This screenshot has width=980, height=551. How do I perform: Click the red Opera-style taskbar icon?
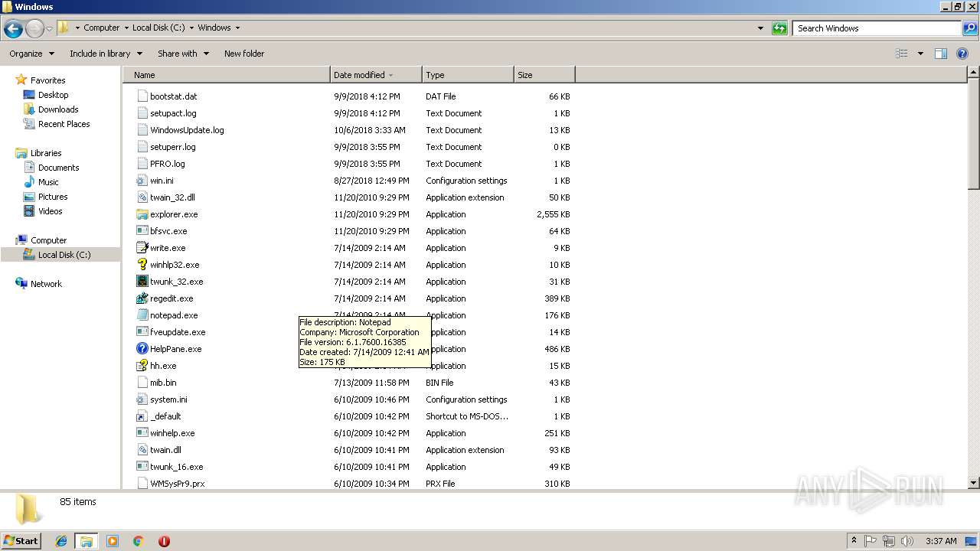coord(164,541)
